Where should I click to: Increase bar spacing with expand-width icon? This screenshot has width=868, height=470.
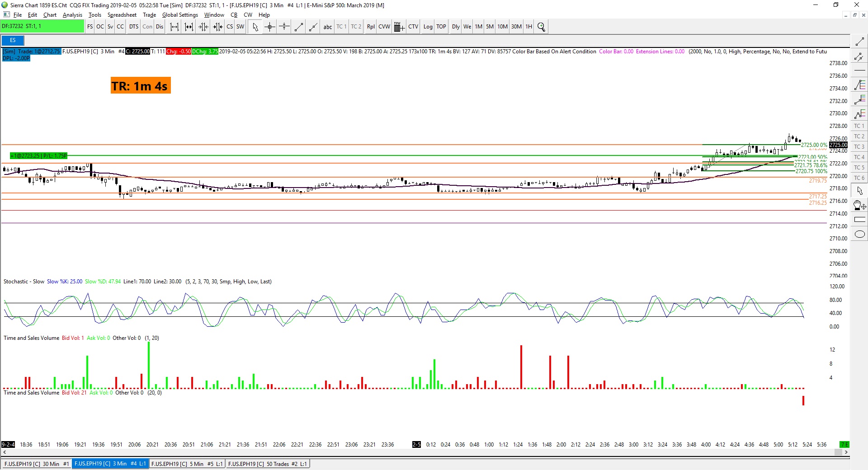click(174, 27)
